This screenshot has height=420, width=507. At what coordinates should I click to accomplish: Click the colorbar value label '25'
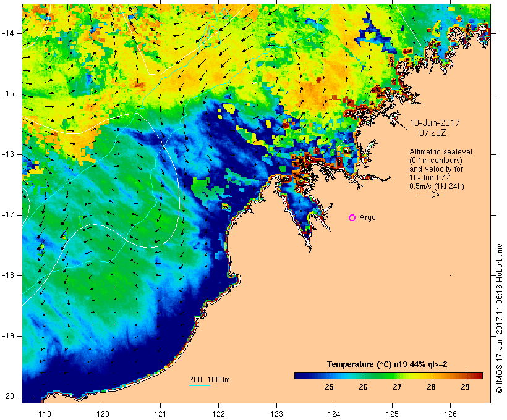(329, 387)
